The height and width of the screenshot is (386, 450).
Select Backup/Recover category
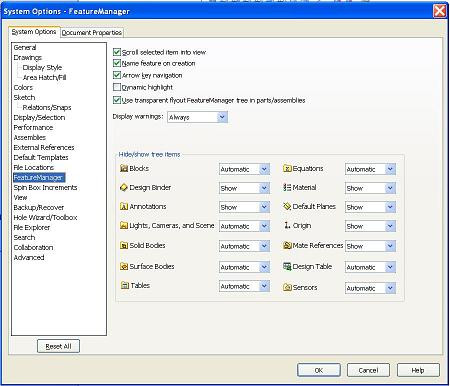tap(39, 207)
